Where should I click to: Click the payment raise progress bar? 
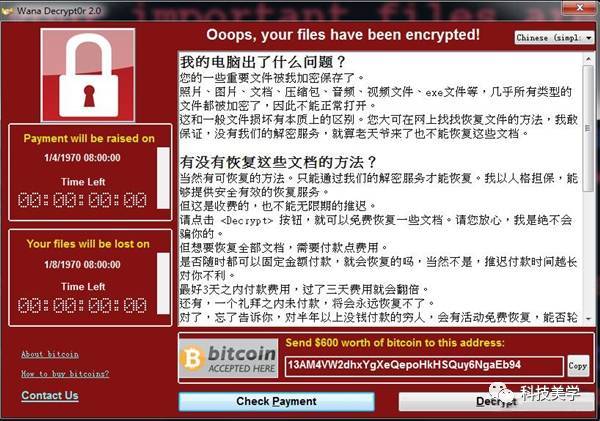pos(163,178)
